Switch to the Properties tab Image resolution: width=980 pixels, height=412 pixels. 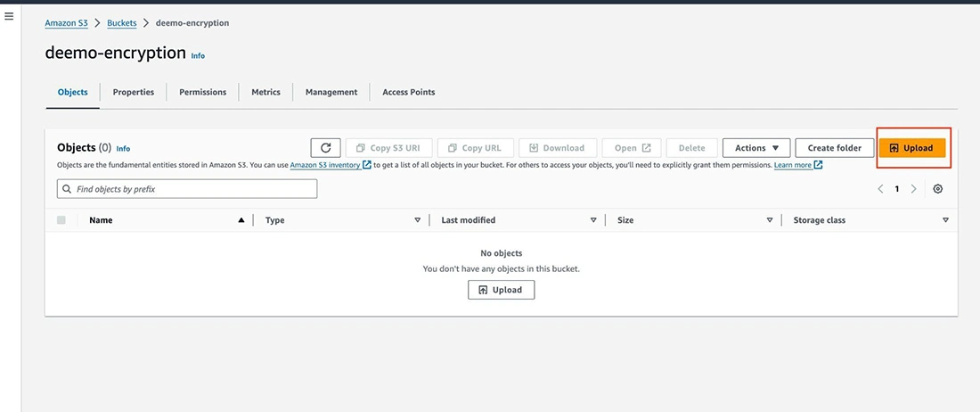(133, 92)
